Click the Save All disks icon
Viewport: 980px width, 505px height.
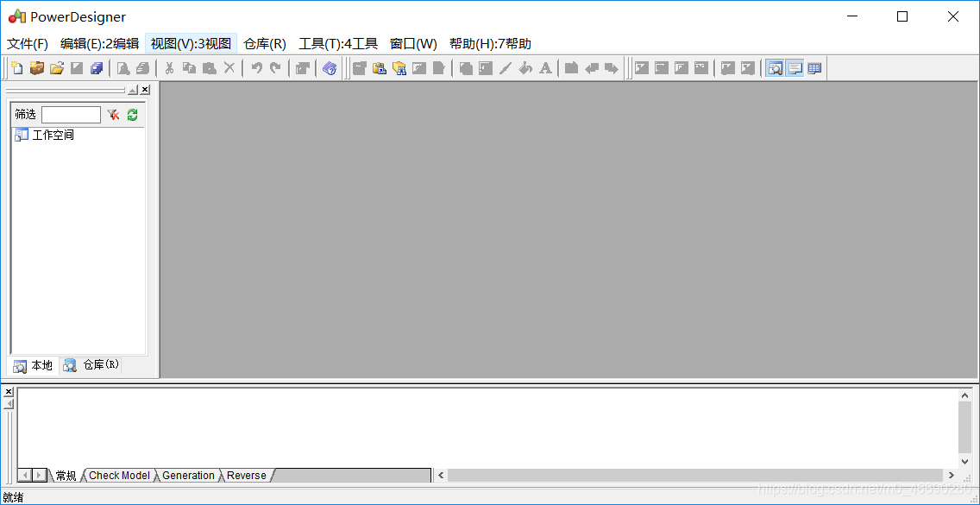[x=97, y=68]
